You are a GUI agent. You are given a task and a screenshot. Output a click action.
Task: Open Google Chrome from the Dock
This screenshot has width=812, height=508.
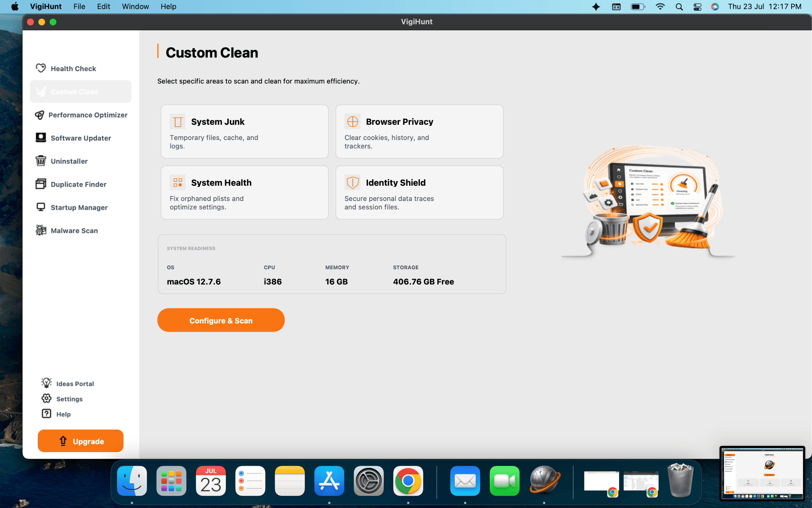coord(408,481)
